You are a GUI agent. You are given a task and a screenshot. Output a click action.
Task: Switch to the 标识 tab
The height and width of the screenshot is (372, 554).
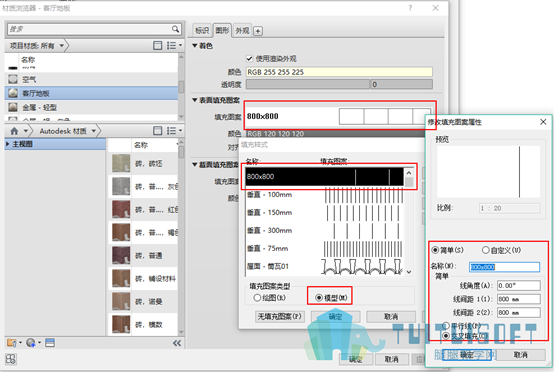click(202, 31)
